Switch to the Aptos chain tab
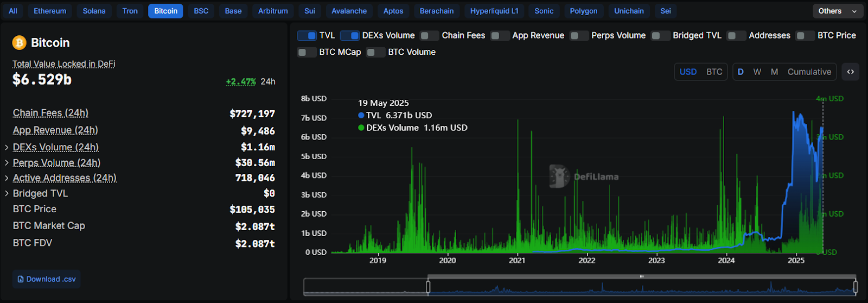Image resolution: width=868 pixels, height=303 pixels. (393, 11)
